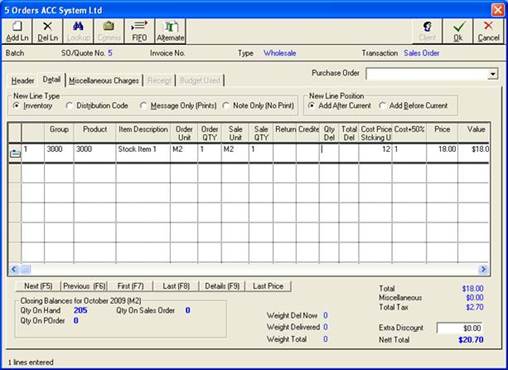This screenshot has height=370, width=508.
Task: Click the Details (F9) button
Action: click(222, 286)
